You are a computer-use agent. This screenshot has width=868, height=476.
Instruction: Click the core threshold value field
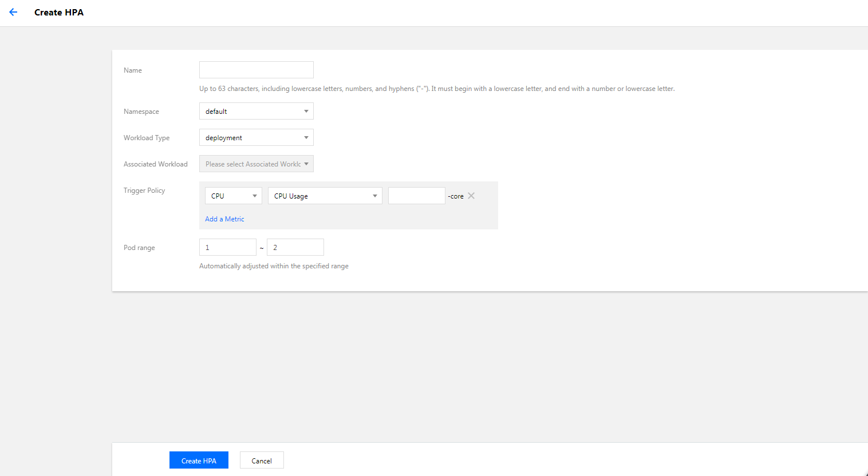(416, 196)
